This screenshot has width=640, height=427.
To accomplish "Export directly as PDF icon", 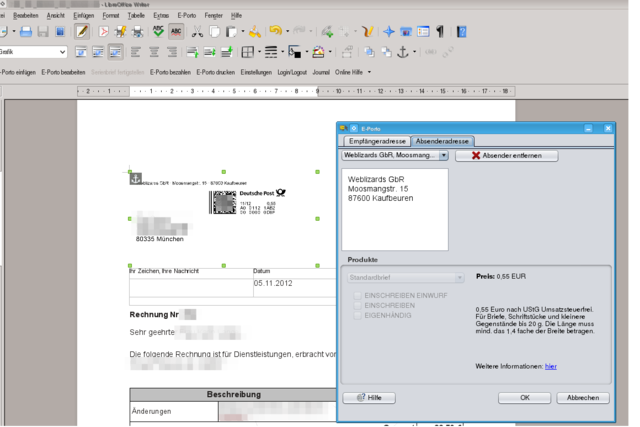I will point(104,31).
